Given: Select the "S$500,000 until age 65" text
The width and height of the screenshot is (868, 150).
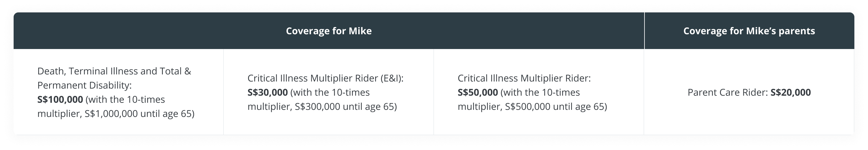Looking at the screenshot, I should [556, 107].
